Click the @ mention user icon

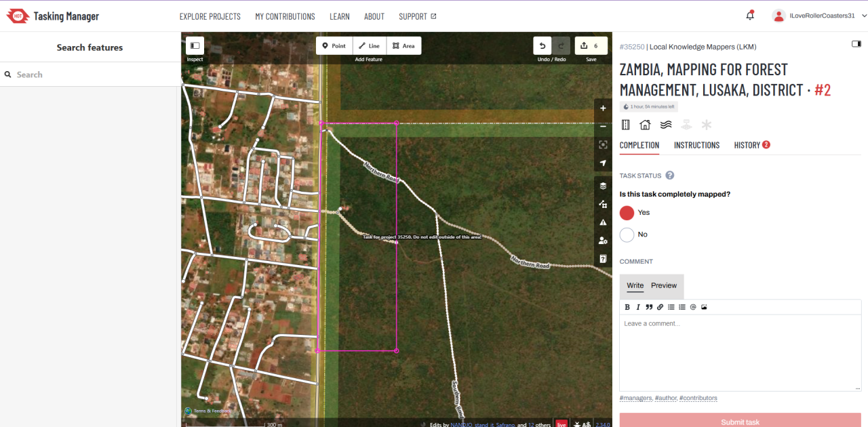pos(693,307)
